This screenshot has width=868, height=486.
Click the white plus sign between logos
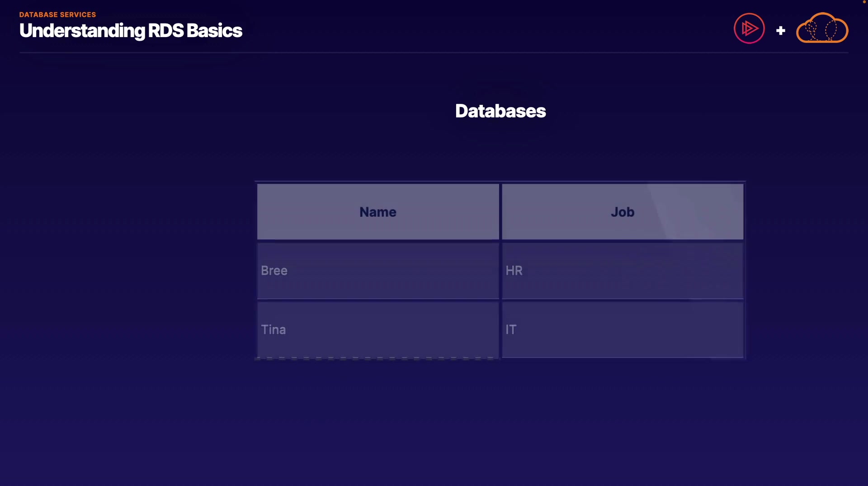tap(780, 31)
